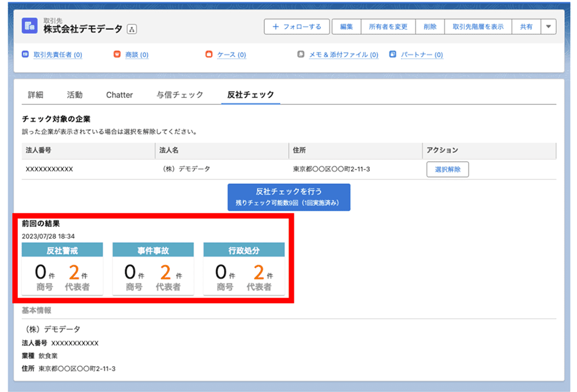The width and height of the screenshot is (577, 392).
Task: Click 選択解除 to deselect the company
Action: 448,169
